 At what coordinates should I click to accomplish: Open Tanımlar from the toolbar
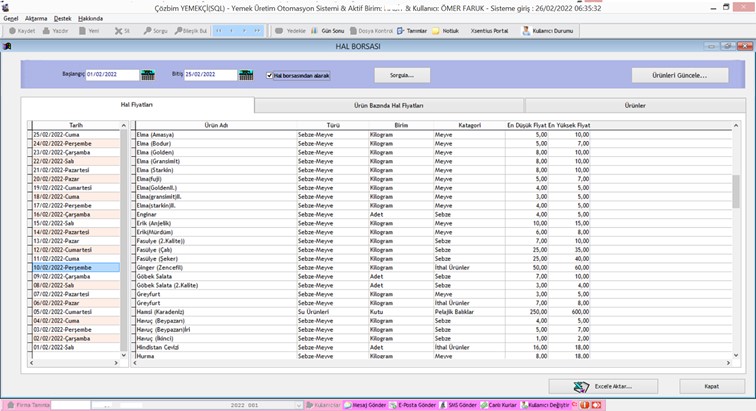(412, 31)
